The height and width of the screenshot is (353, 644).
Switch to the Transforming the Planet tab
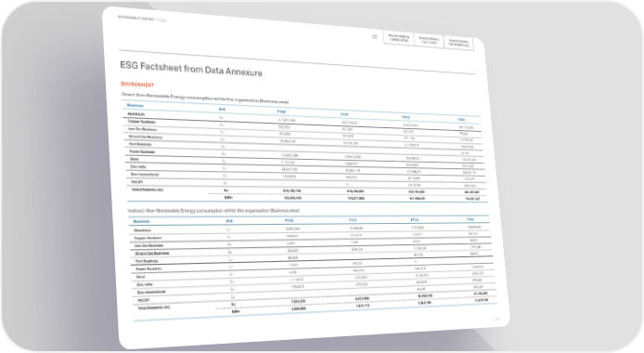tap(429, 40)
